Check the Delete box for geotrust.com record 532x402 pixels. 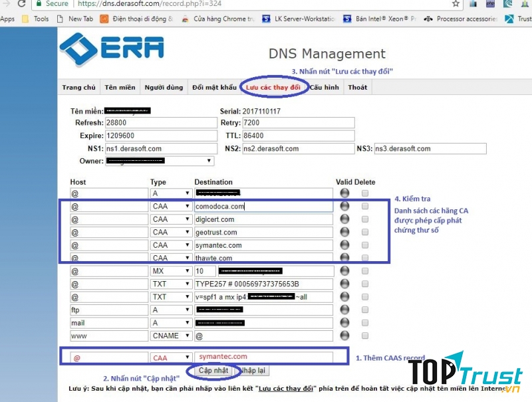(x=364, y=233)
